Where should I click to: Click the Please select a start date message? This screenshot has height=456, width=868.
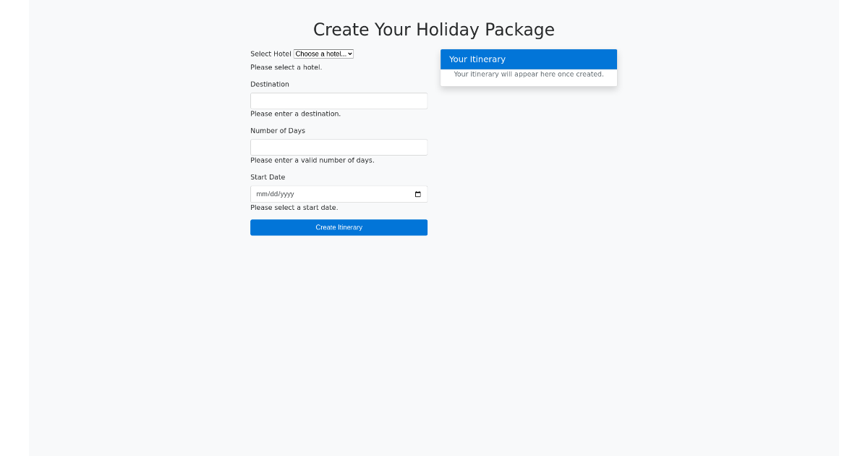pyautogui.click(x=294, y=207)
